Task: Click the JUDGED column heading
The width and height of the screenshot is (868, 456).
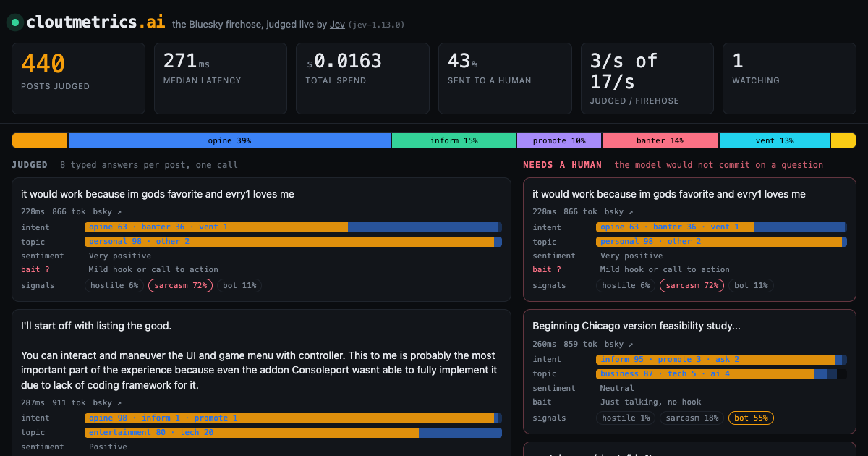Action: (x=30, y=165)
